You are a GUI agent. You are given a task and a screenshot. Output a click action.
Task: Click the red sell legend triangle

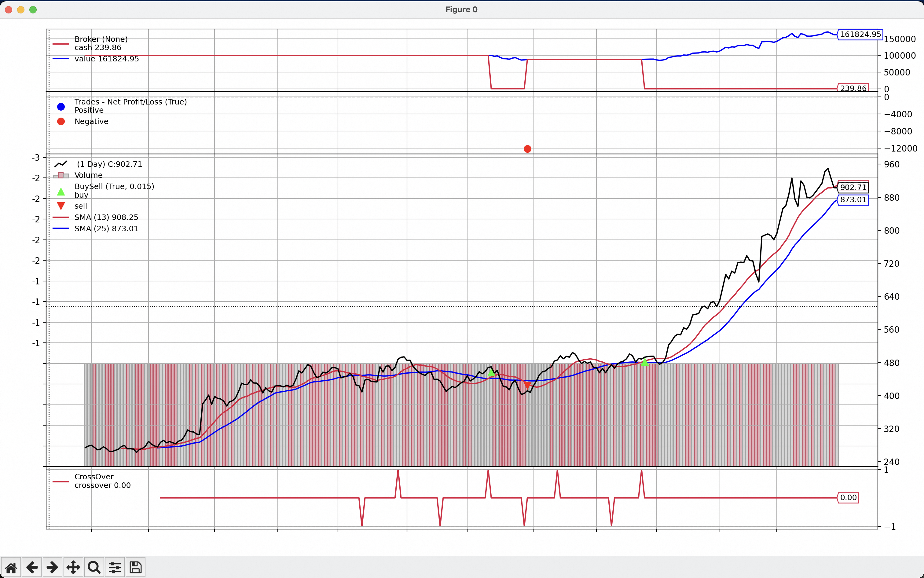pos(61,206)
